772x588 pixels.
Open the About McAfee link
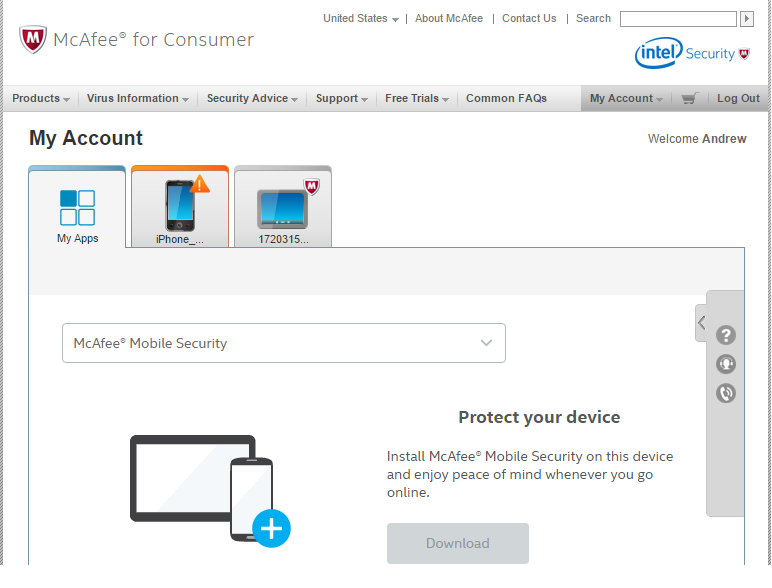(449, 19)
